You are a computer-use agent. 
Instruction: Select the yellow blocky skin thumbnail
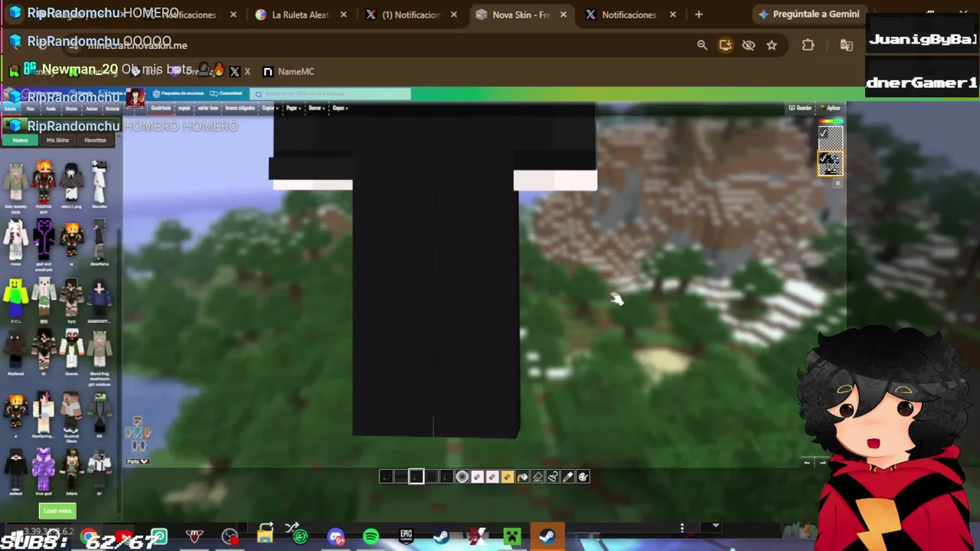point(15,298)
